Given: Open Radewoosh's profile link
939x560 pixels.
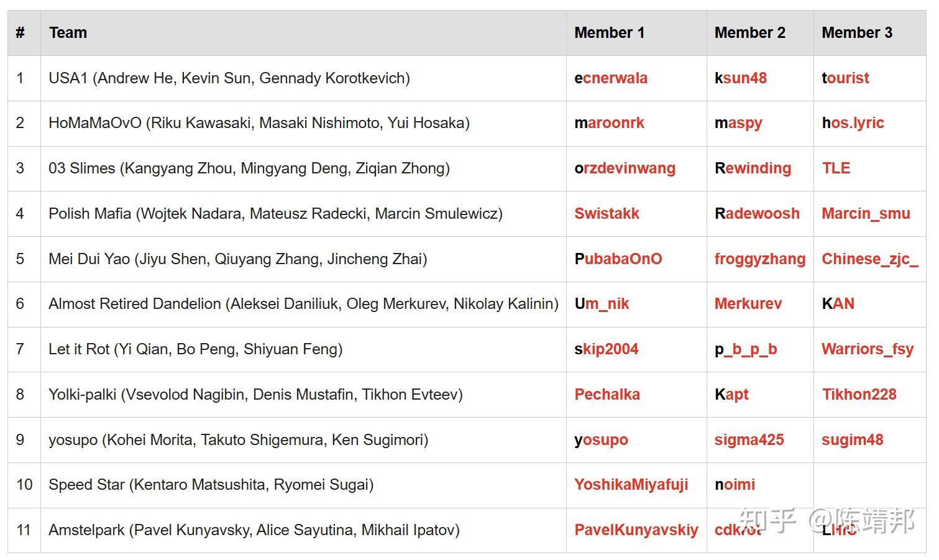Looking at the screenshot, I should pos(757,214).
